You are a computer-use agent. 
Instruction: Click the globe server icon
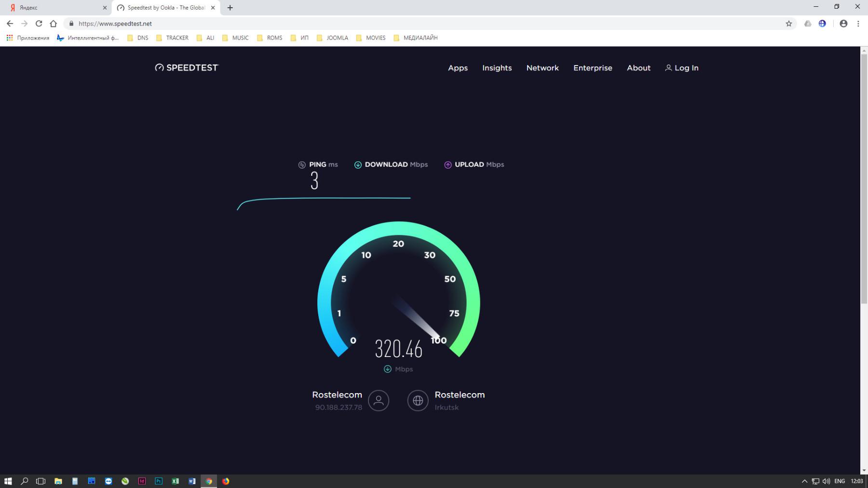coord(418,400)
